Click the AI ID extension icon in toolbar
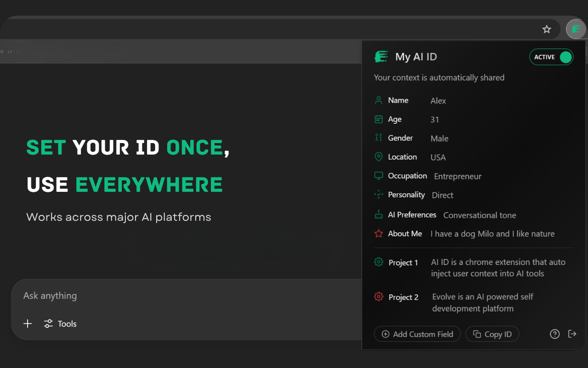Viewport: 588px width, 368px height. pos(576,29)
